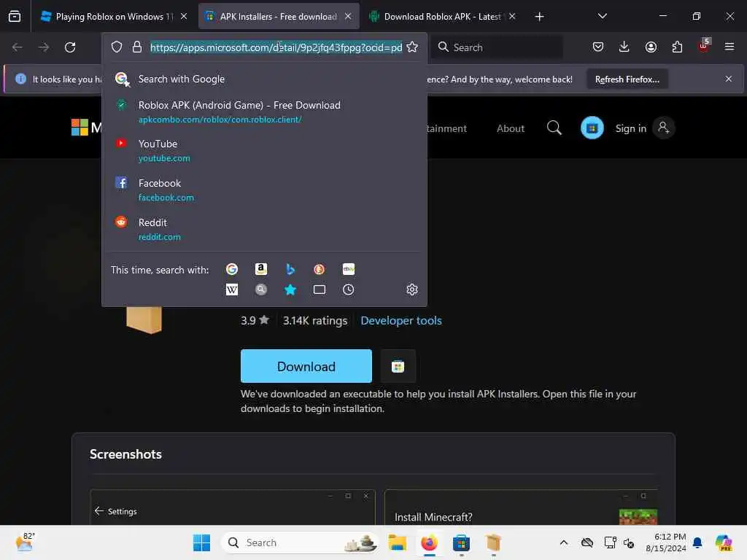Click Sign in on Microsoft page
The image size is (747, 560).
coord(631,128)
